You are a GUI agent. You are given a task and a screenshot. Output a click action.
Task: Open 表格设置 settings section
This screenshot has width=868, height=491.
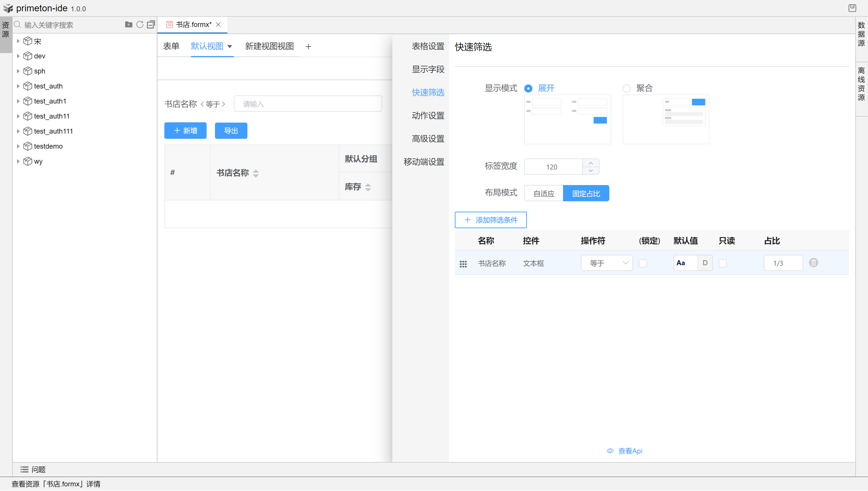coord(428,46)
